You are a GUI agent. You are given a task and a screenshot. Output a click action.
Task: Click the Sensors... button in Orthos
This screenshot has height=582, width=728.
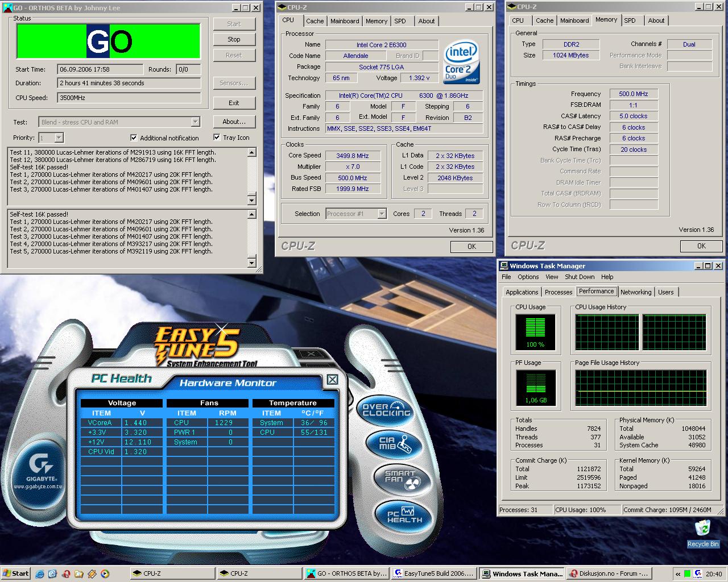tap(234, 83)
